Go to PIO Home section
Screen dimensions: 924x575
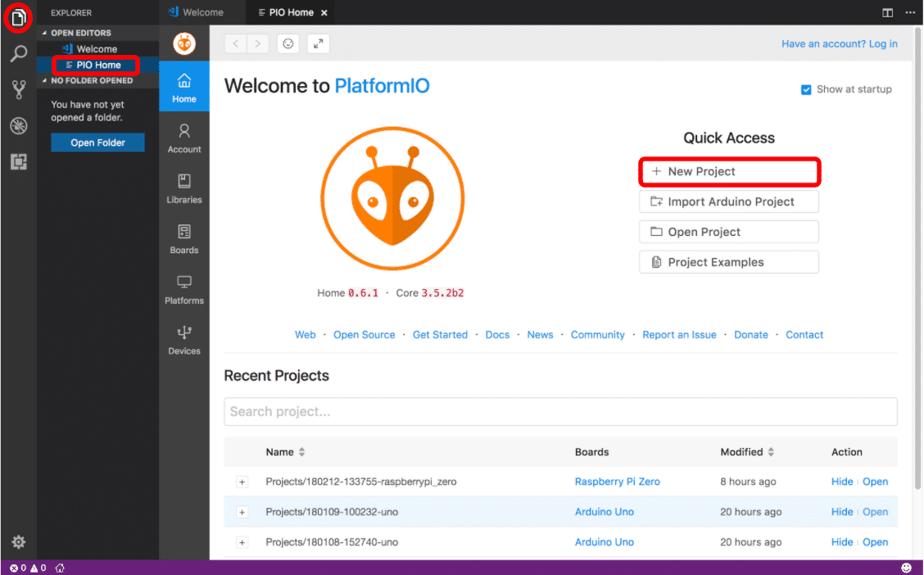tap(183, 87)
